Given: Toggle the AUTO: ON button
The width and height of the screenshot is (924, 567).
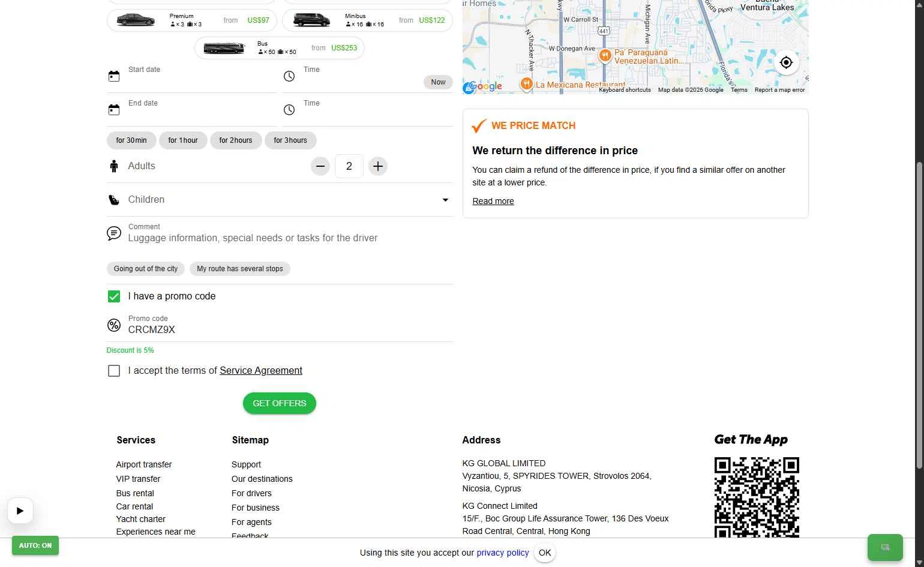Looking at the screenshot, I should [35, 545].
